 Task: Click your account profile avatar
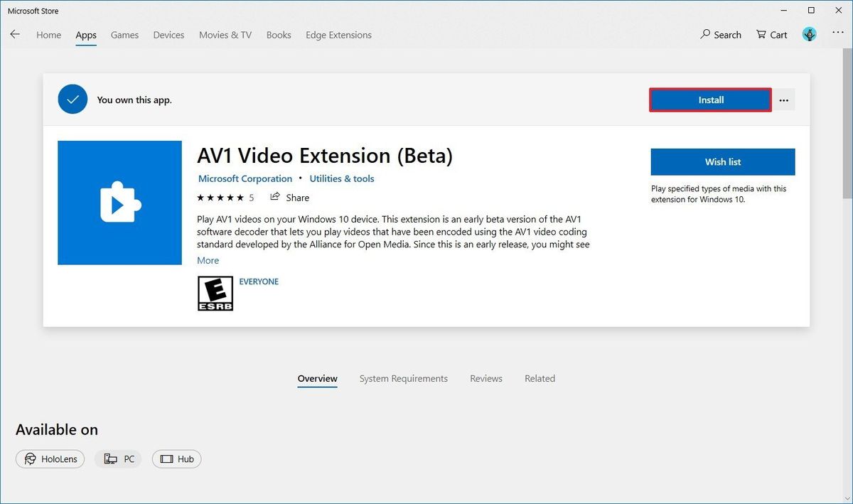809,33
